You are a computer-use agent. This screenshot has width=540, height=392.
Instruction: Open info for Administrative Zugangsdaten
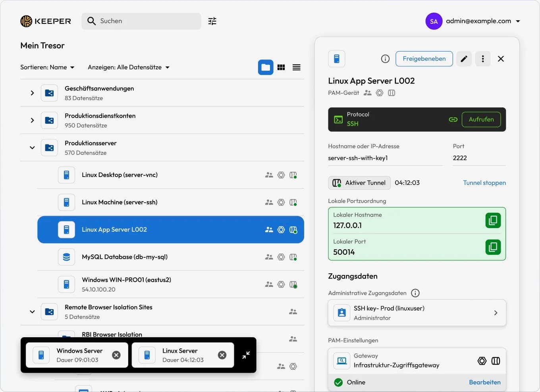tap(415, 293)
